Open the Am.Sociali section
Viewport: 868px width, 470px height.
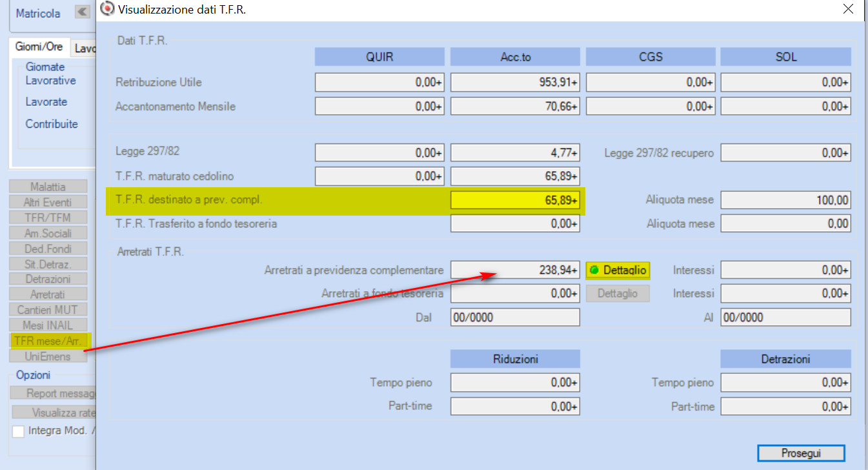pos(48,233)
